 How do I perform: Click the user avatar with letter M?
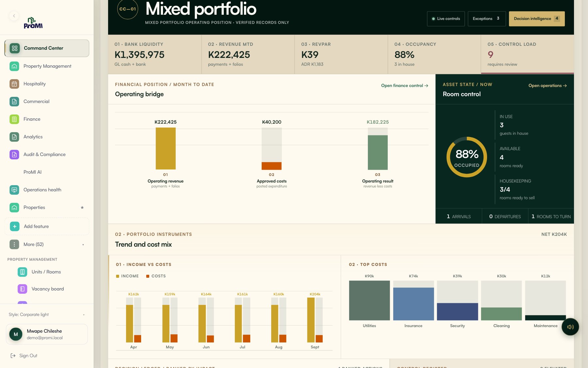tap(16, 334)
